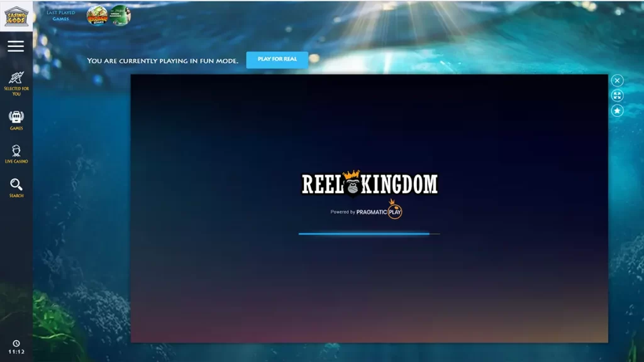Click the fun mode notice text
This screenshot has height=362, width=644.
pos(163,61)
